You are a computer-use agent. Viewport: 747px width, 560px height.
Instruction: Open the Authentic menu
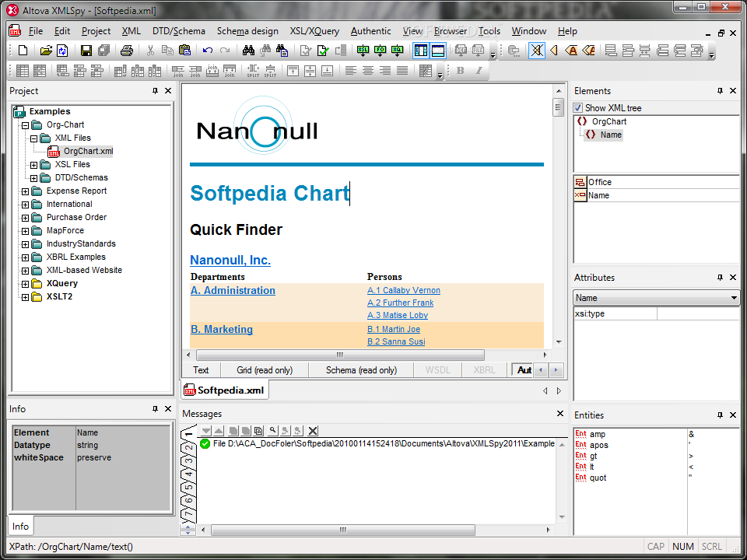click(370, 31)
